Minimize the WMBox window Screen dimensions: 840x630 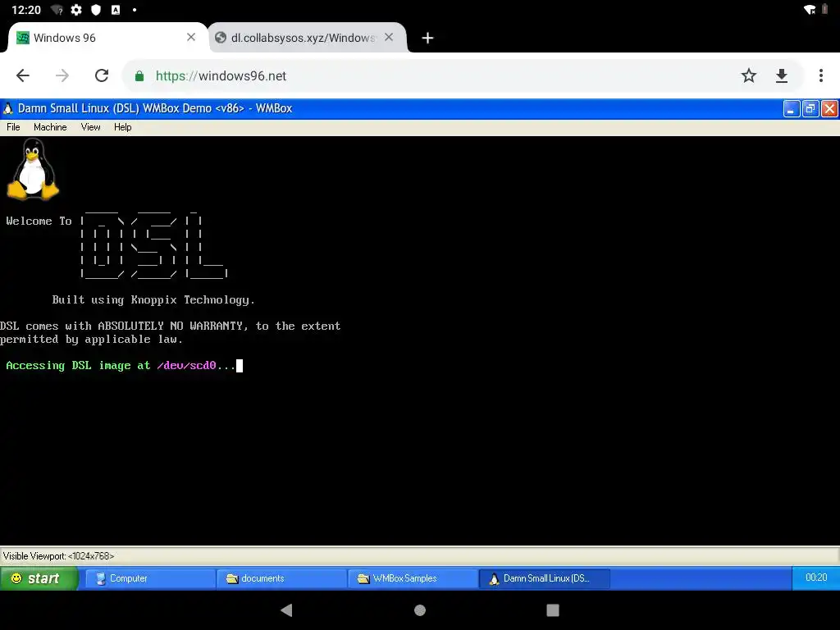point(792,109)
